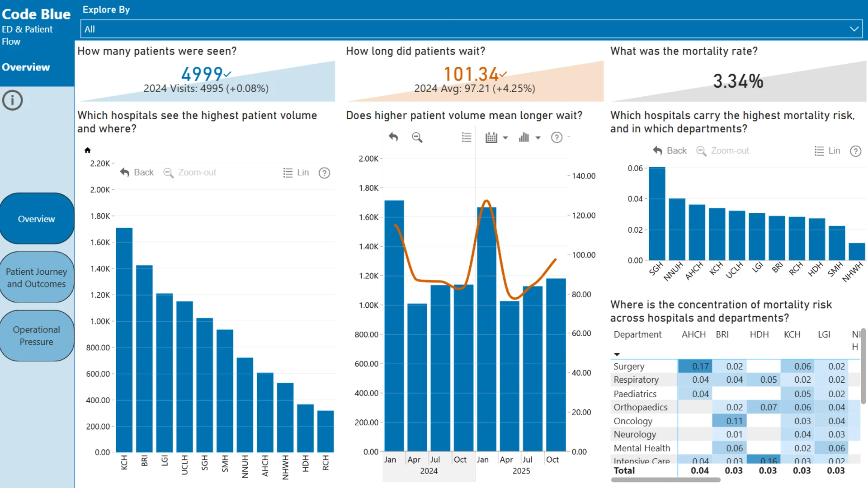Click the KCH column header in the matrix
This screenshot has height=488, width=868.
792,334
